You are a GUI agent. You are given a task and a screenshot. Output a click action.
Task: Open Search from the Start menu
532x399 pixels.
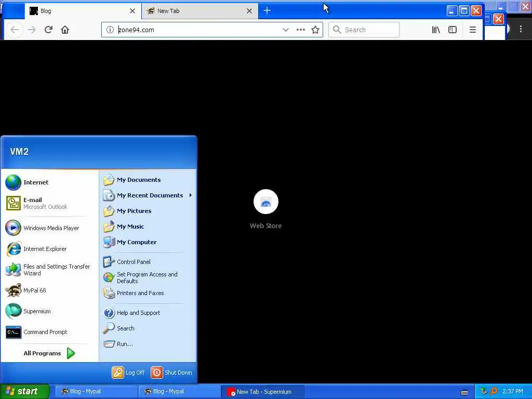click(x=148, y=328)
